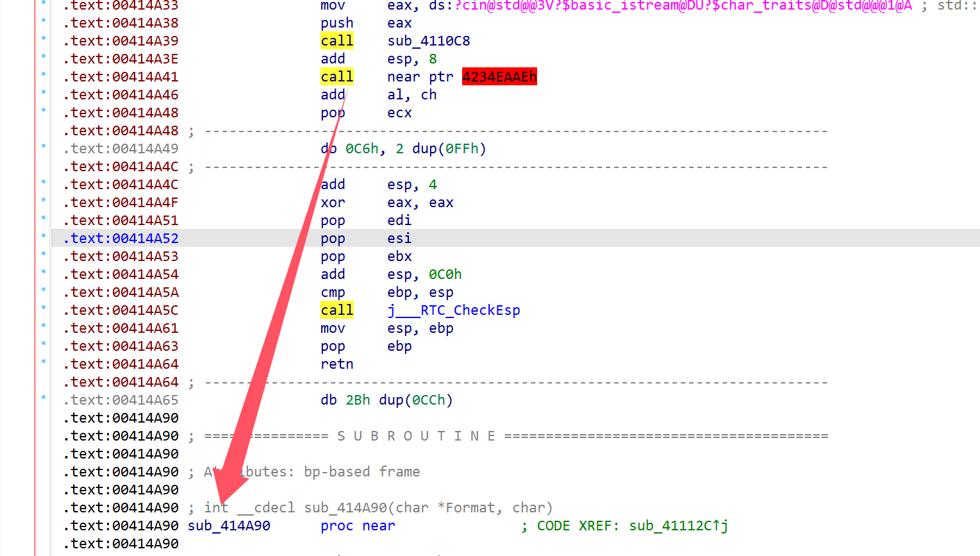The width and height of the screenshot is (980, 556).
Task: Click the red 4234EAAEh operand
Action: coord(499,77)
